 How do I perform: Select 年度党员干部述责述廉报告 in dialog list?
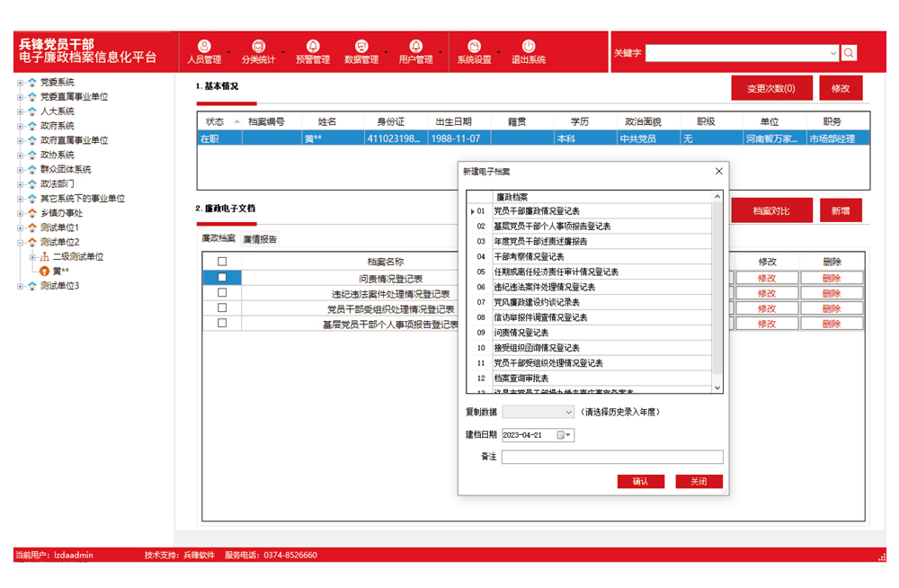(601, 242)
